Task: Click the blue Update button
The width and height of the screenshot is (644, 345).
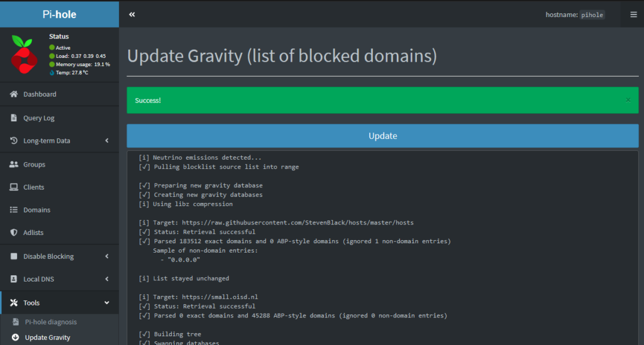Action: [x=382, y=136]
